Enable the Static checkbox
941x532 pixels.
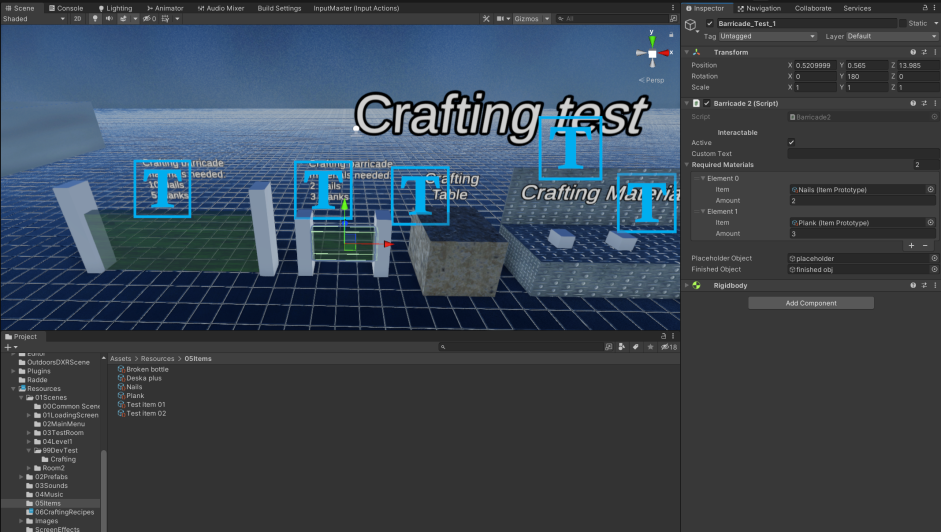902,23
